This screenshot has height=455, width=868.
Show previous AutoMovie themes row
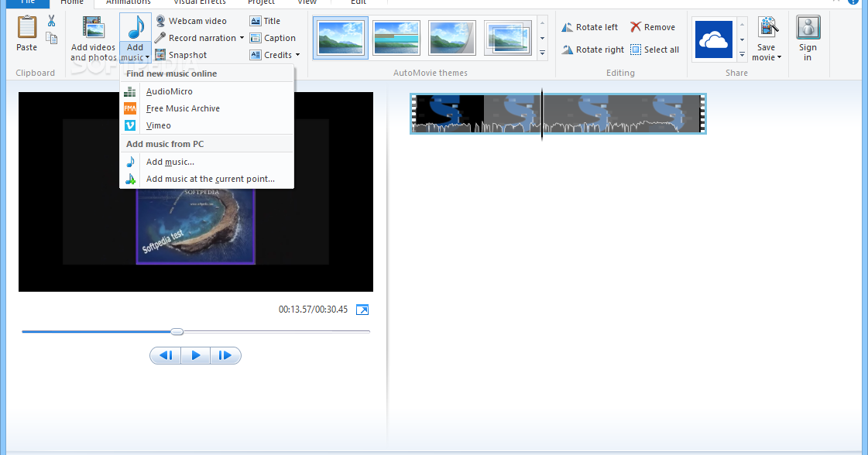click(543, 23)
